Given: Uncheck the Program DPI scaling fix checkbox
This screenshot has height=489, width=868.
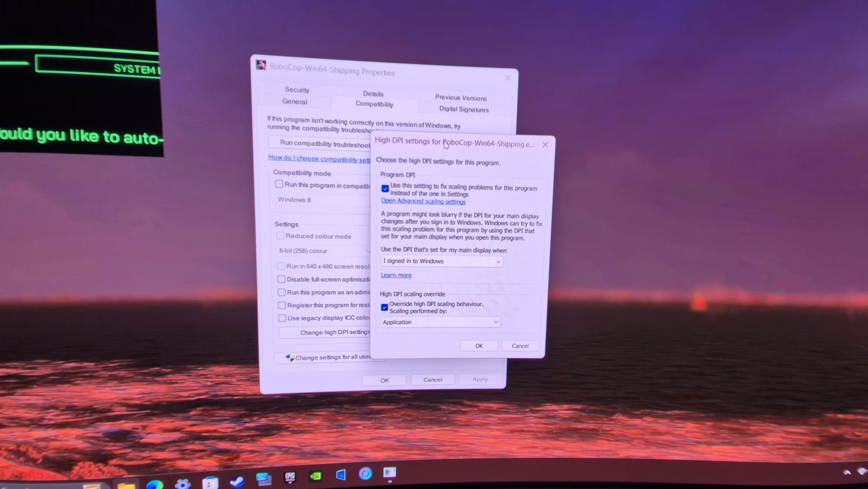Looking at the screenshot, I should point(385,188).
